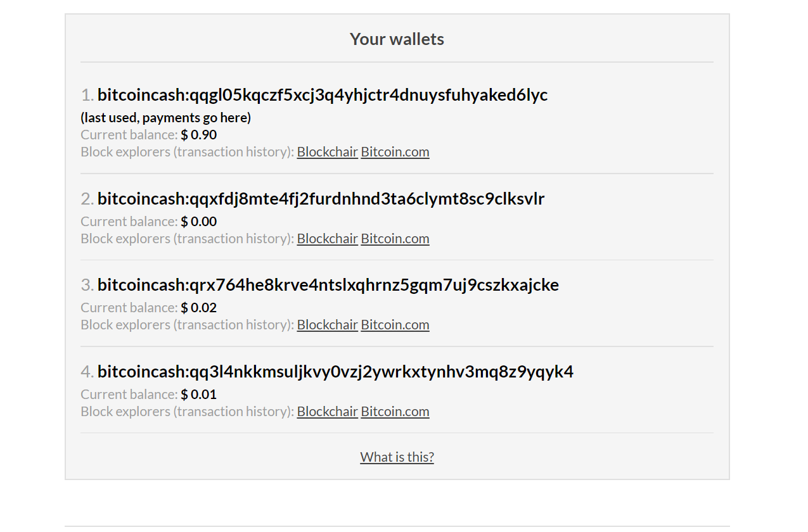Open Bitcoin.com explorer for wallet 4
Viewport: 808px width, 532px height.
click(395, 412)
